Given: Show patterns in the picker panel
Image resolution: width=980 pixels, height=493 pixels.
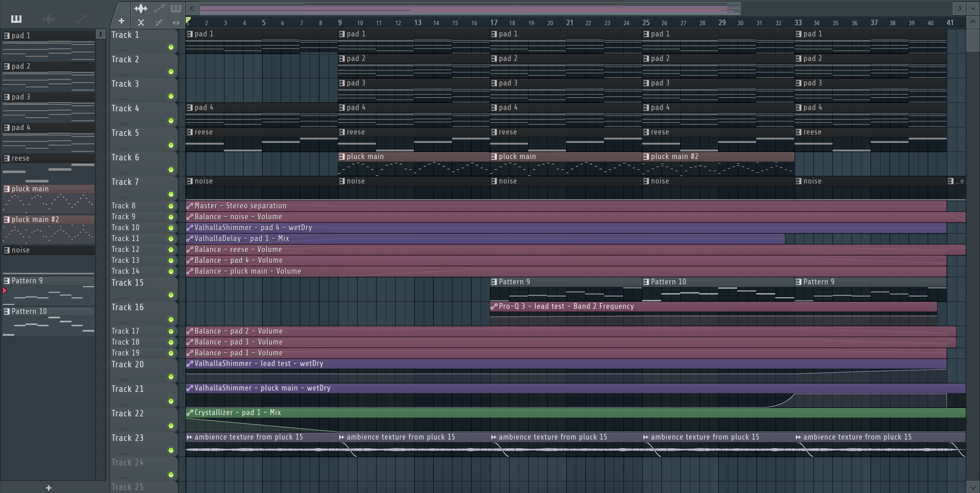Looking at the screenshot, I should pyautogui.click(x=16, y=19).
